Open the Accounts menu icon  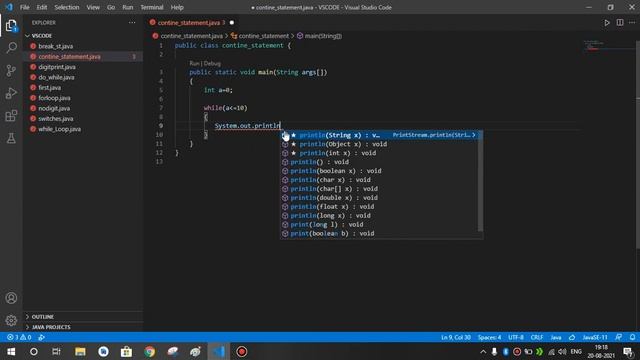tap(11, 298)
